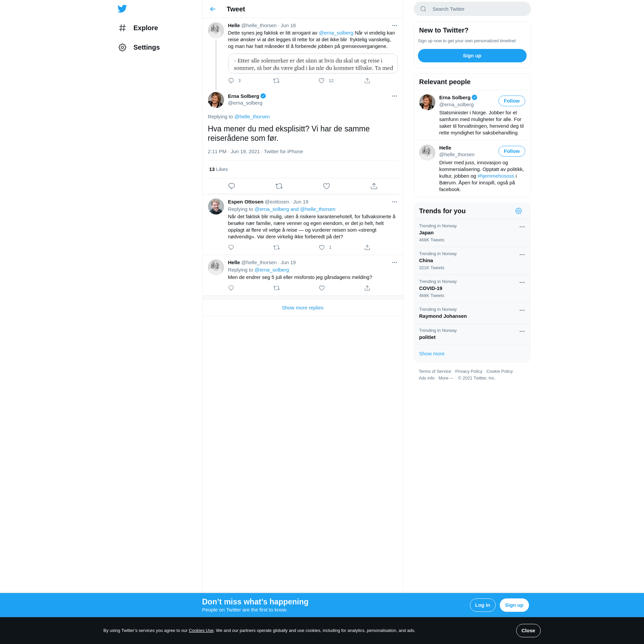Like Helle's Jun 19 reply
Viewport: 644px width, 644px height.
[x=322, y=288]
